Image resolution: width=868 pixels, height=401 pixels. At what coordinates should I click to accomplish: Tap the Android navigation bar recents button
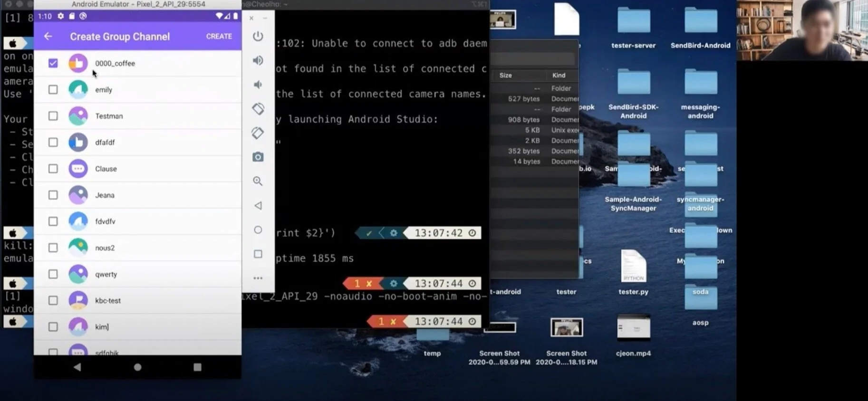click(197, 367)
